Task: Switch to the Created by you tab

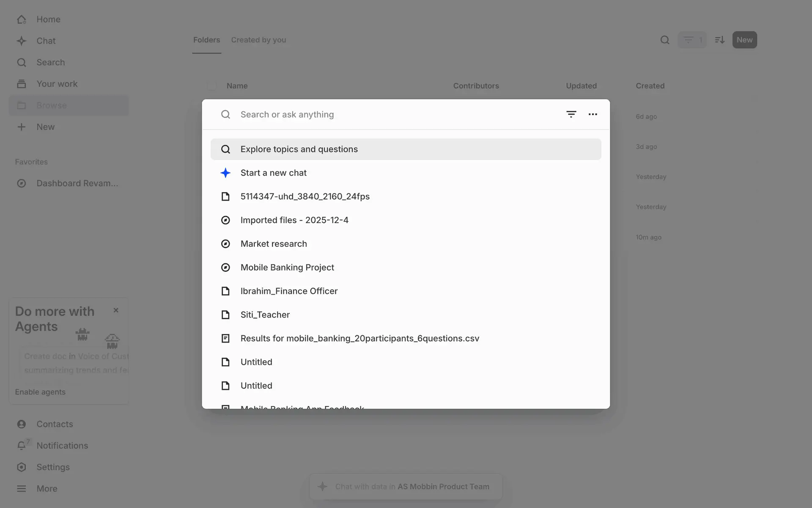Action: click(258, 40)
